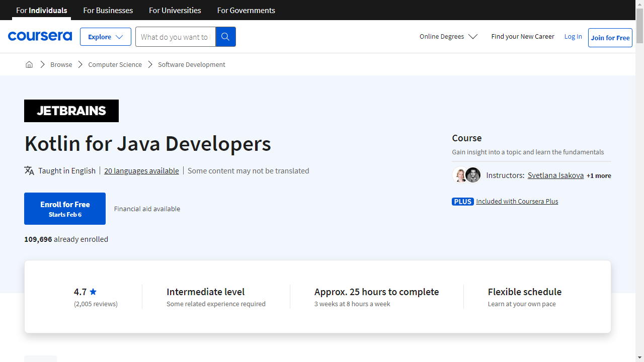Go to the For Governments tab

pos(246,10)
